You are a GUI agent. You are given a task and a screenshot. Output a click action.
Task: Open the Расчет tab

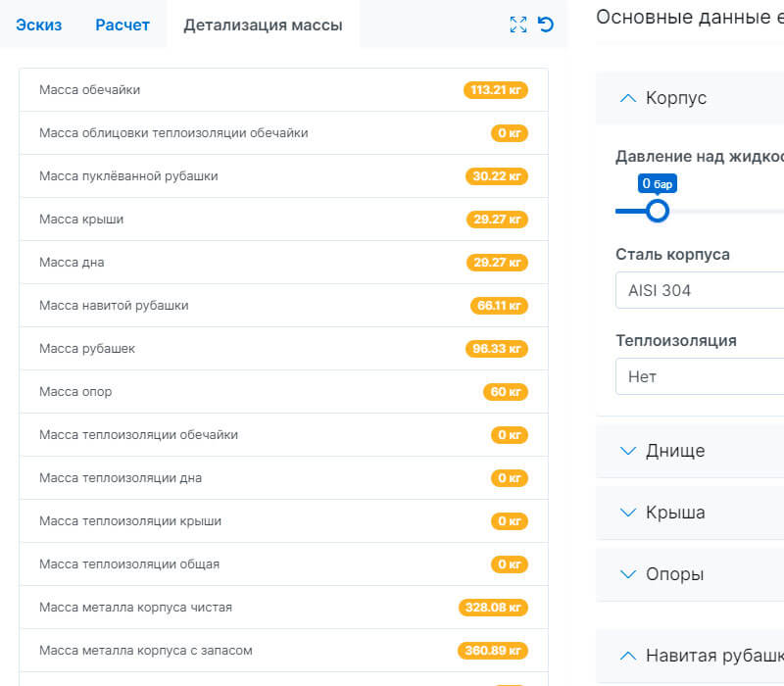click(x=122, y=24)
